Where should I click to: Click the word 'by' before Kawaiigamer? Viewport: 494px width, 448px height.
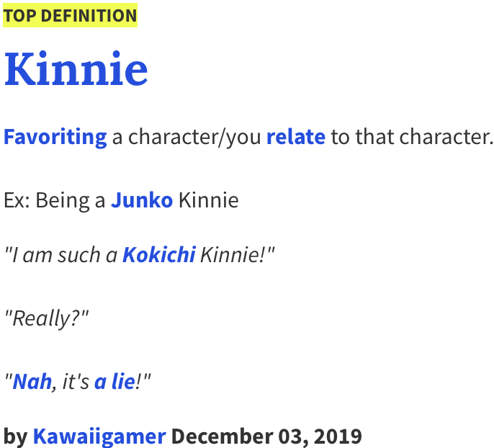pos(15,436)
